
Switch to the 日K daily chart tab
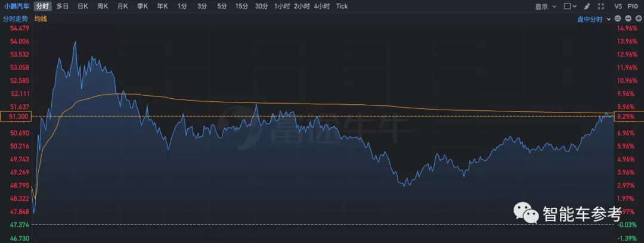82,6
